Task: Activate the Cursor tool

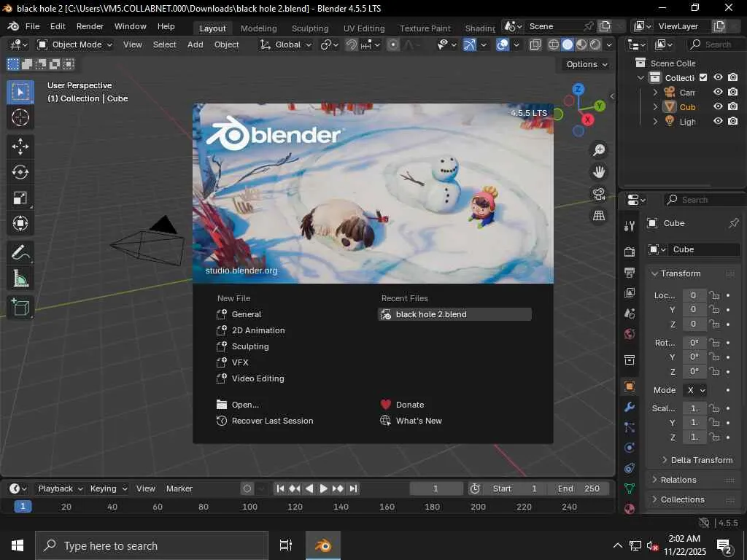Action: click(20, 117)
